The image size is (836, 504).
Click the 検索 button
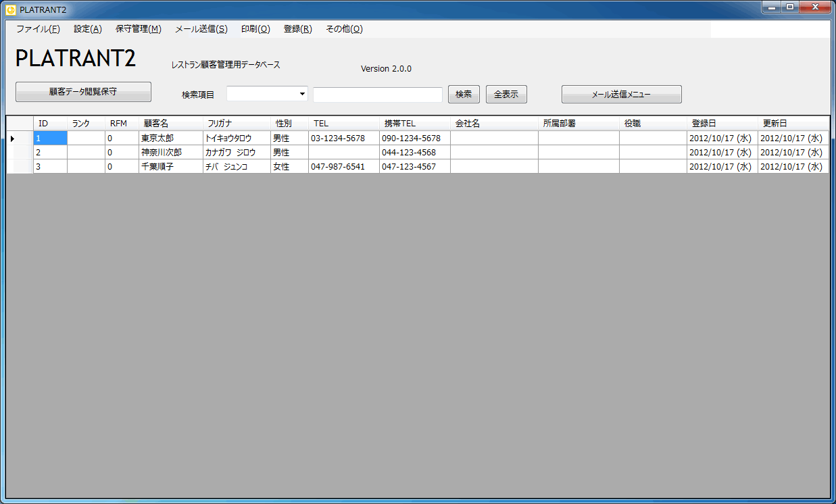click(464, 95)
